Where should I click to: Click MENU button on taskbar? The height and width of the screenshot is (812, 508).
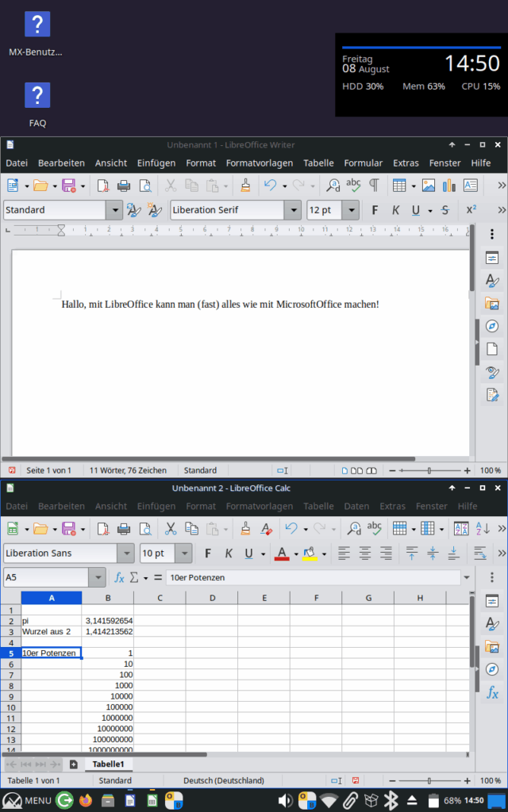[27, 801]
